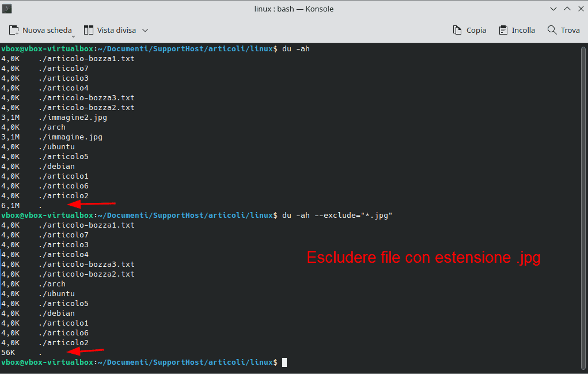Click './immagine2.jpg' in the output
The width and height of the screenshot is (588, 374).
coord(73,118)
